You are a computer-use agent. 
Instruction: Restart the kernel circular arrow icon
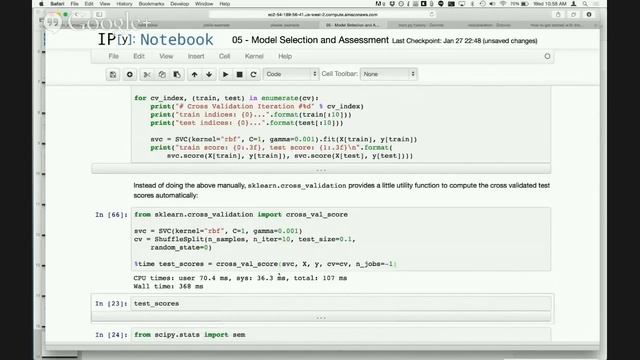(x=253, y=74)
